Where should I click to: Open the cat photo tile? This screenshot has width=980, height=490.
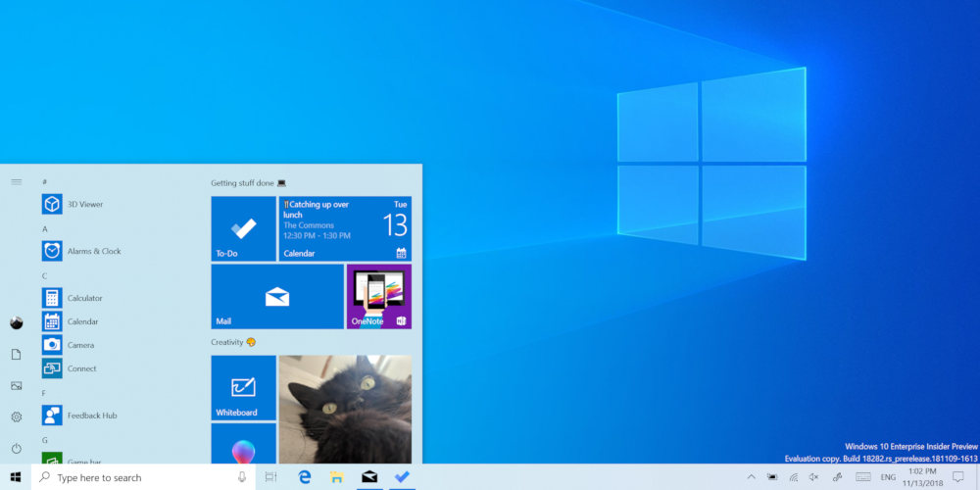[345, 410]
